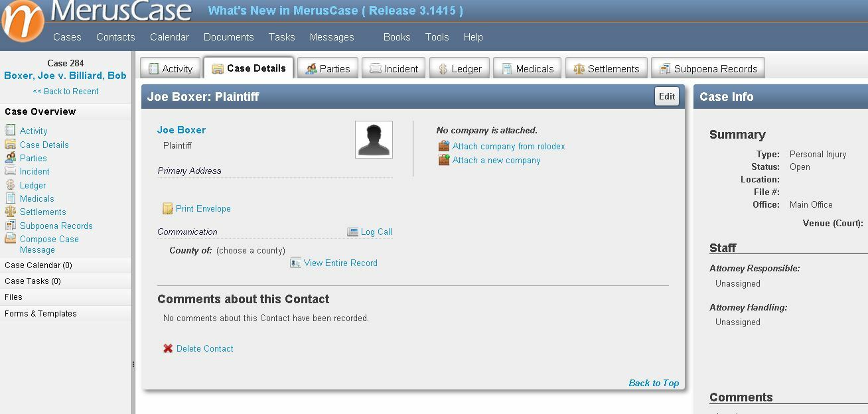Select the Compose Case Message envelope icon

click(9, 239)
